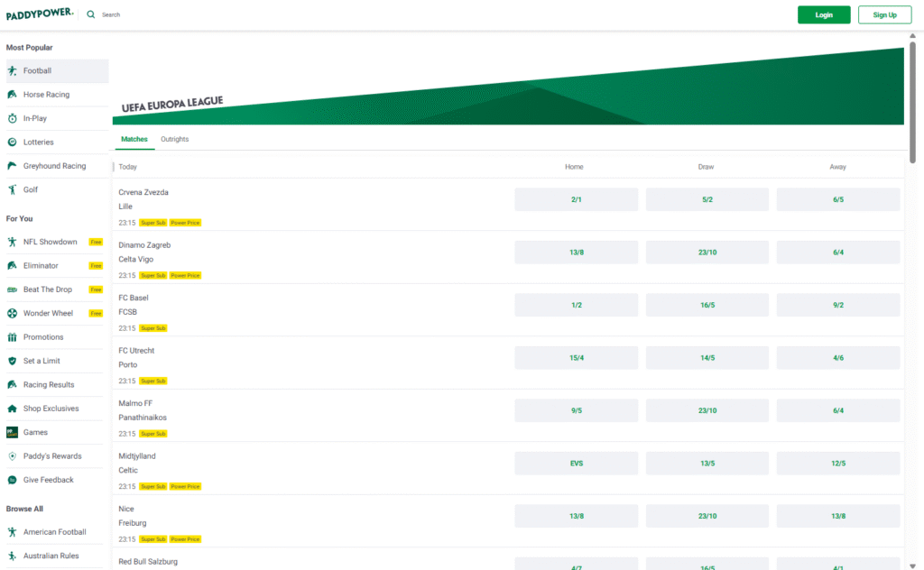The image size is (924, 570).
Task: Open the American Football link
Action: point(54,532)
